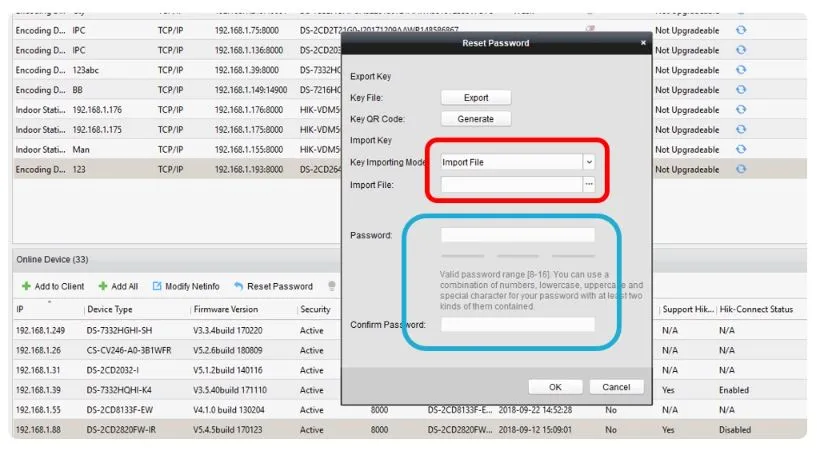Click the refresh icon in the BB row
The height and width of the screenshot is (452, 817).
pos(741,90)
